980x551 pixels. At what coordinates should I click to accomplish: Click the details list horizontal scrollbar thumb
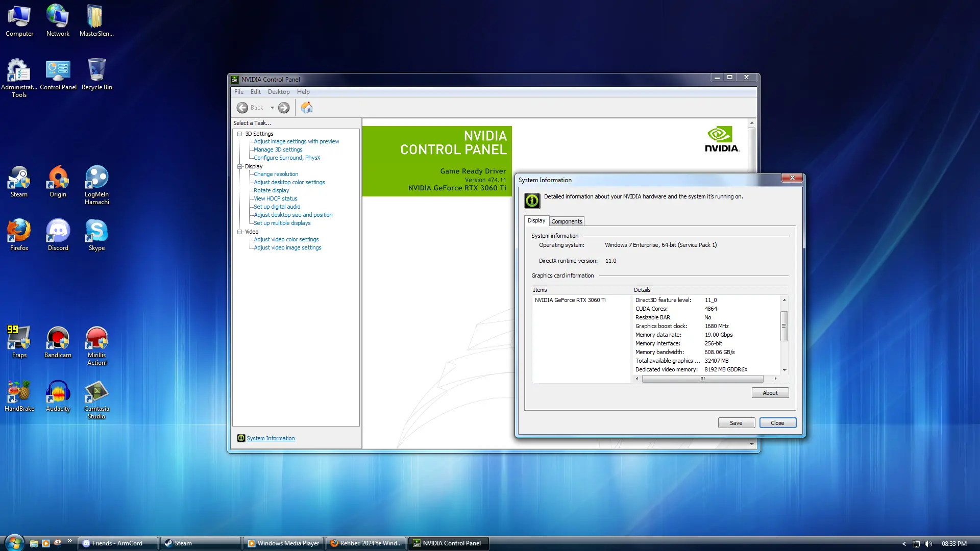click(702, 379)
